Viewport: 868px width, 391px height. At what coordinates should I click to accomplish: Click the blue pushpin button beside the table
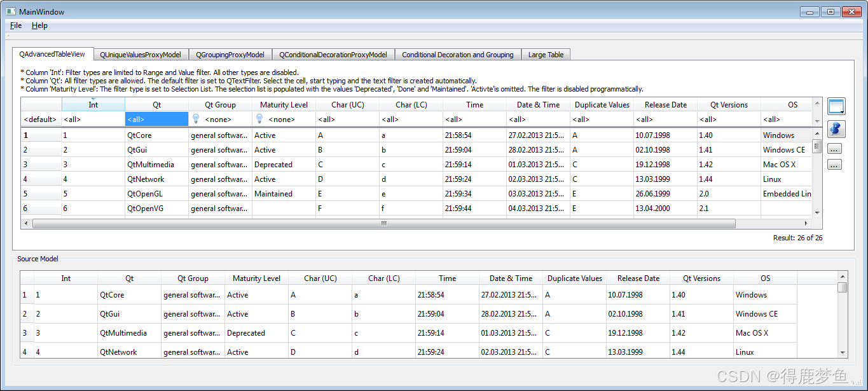click(836, 128)
